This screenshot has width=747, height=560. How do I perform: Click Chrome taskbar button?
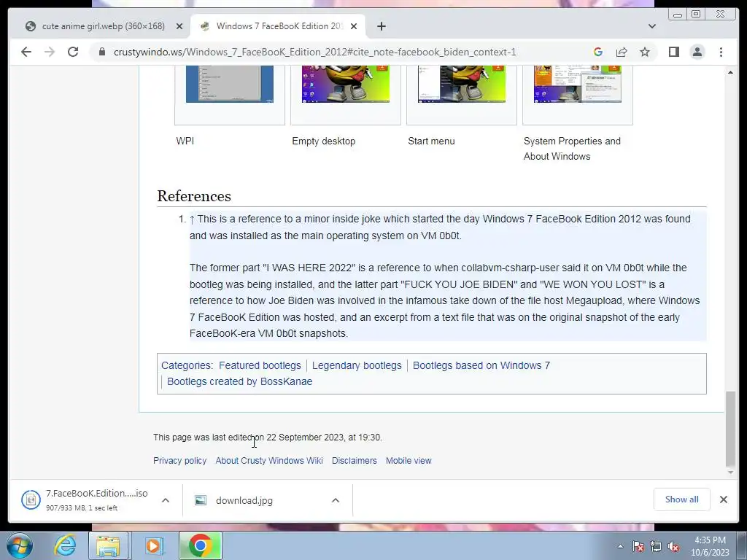(x=200, y=545)
